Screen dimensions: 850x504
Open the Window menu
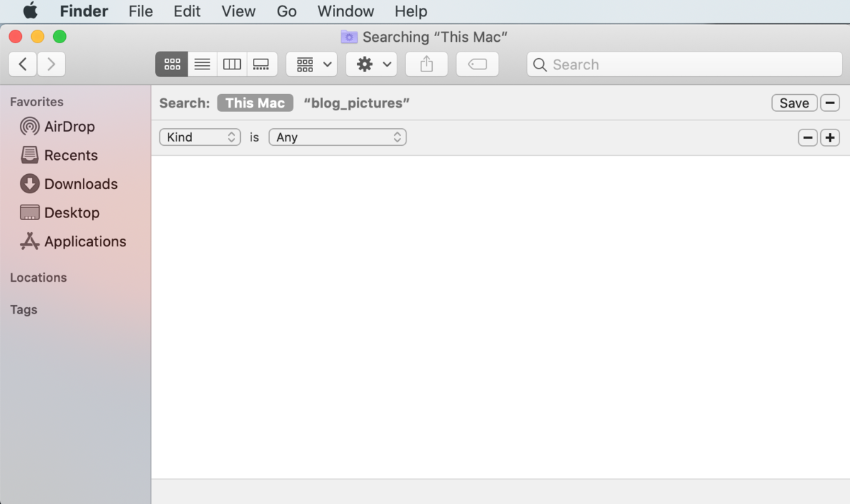(x=346, y=11)
